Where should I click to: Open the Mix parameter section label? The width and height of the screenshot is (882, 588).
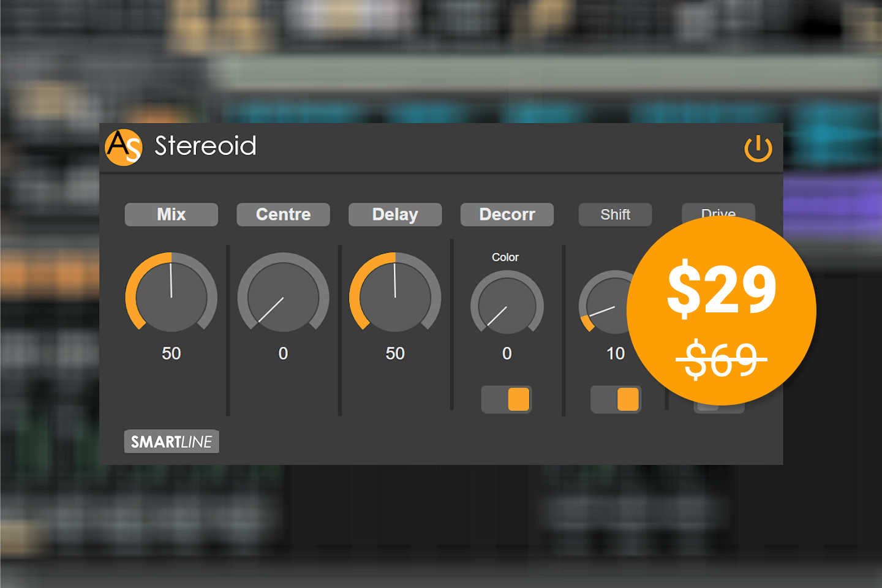(x=171, y=214)
